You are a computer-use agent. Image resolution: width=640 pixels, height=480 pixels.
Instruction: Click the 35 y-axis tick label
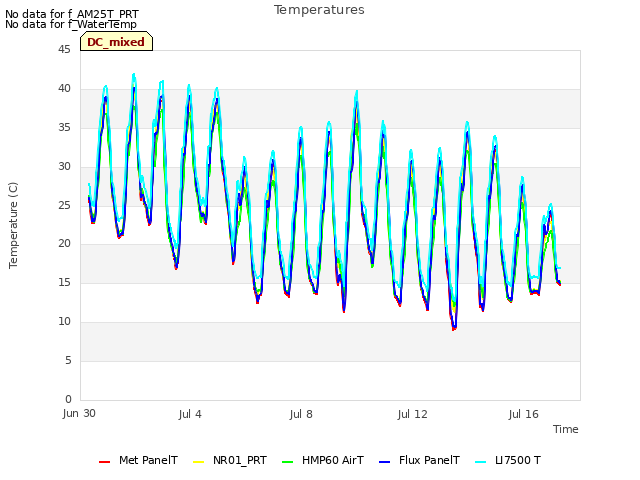64,127
